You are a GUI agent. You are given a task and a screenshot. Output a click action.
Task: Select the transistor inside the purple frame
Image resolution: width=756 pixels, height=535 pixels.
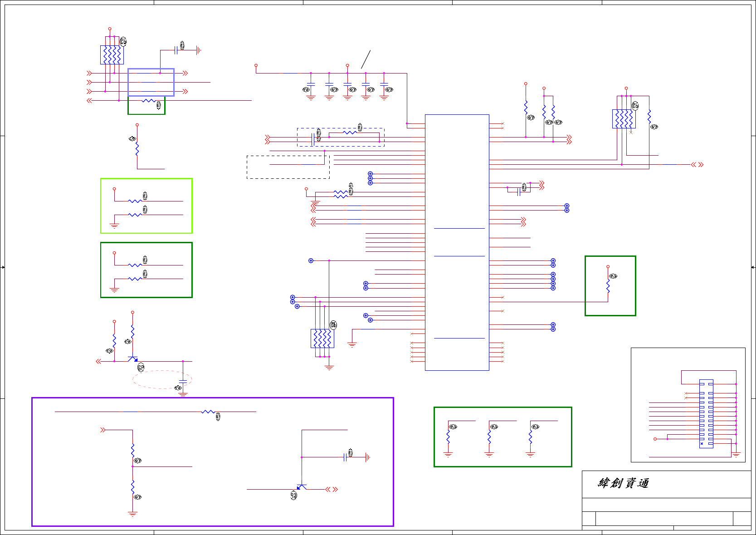pos(302,487)
